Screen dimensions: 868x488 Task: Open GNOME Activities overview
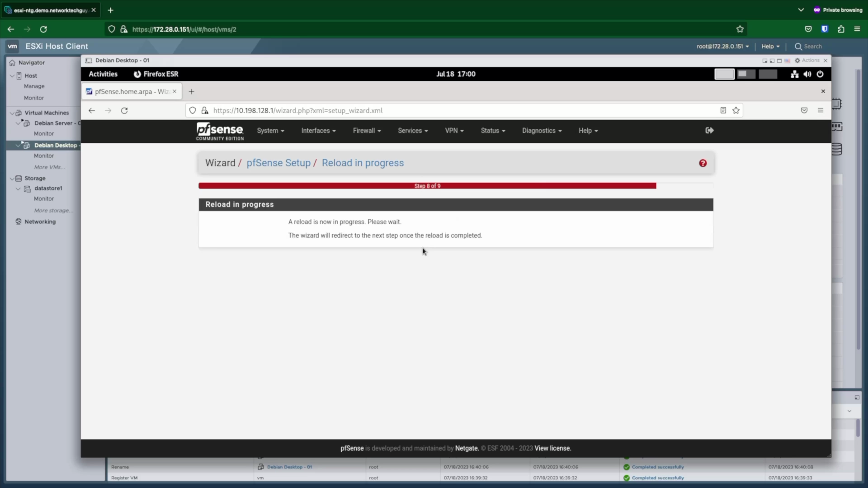point(103,74)
